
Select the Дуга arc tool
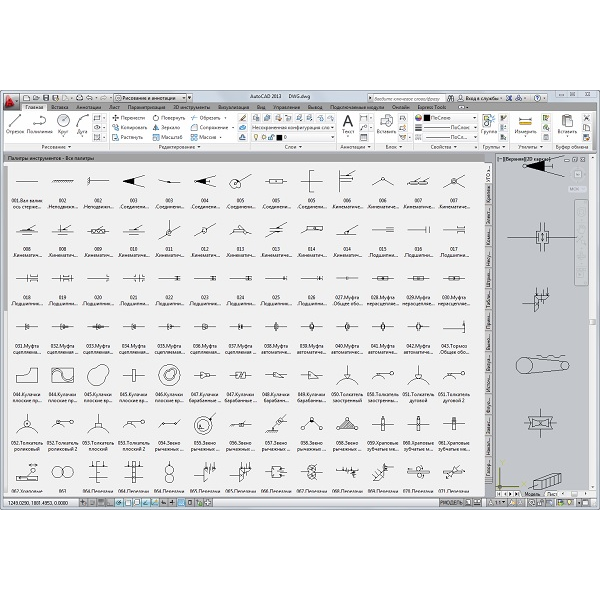coord(82,124)
